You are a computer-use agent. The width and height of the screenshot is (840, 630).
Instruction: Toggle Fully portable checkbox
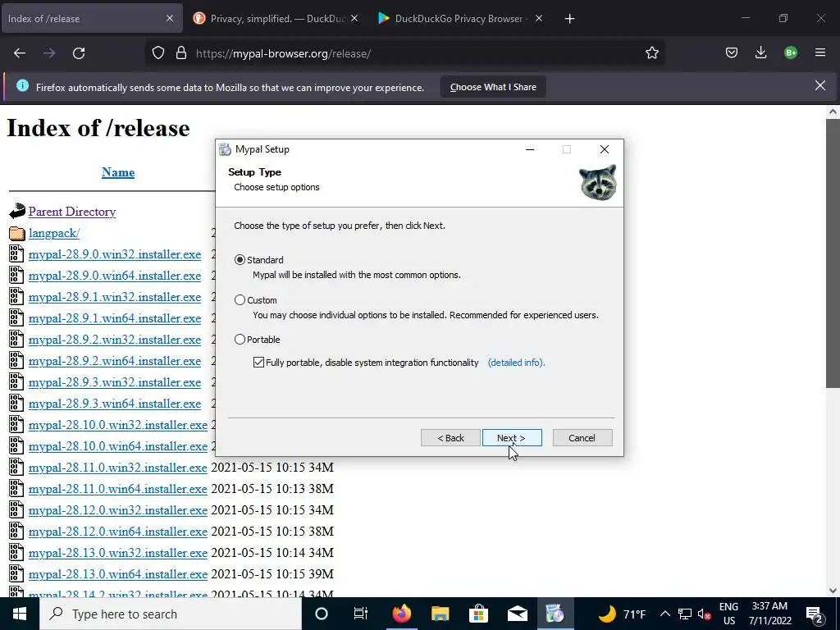click(258, 362)
